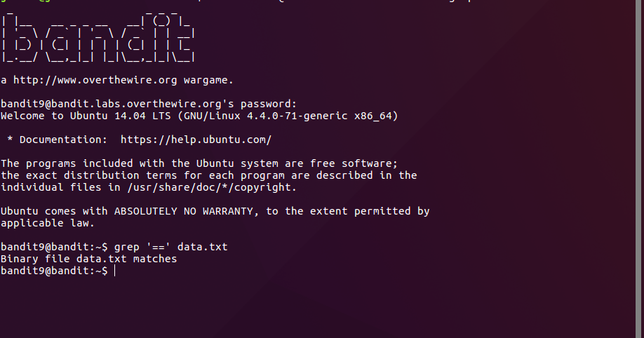Open the help.ubuntu.com documentation link

click(196, 140)
